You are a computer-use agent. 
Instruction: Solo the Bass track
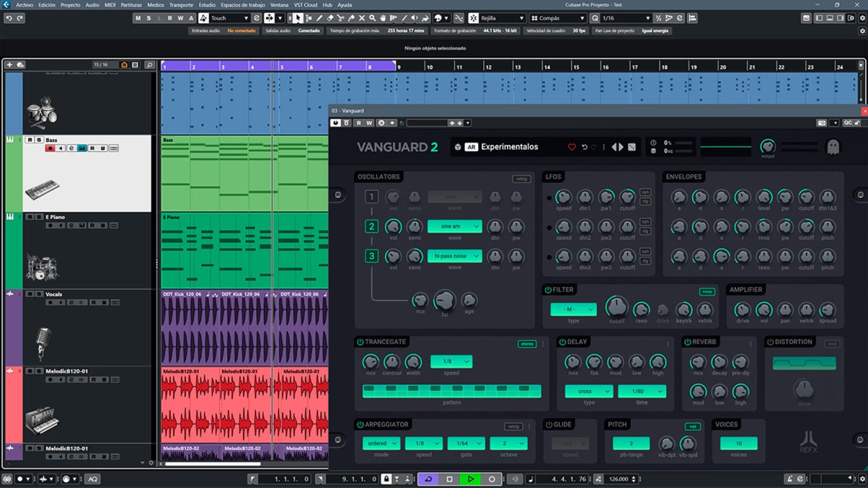(x=39, y=140)
